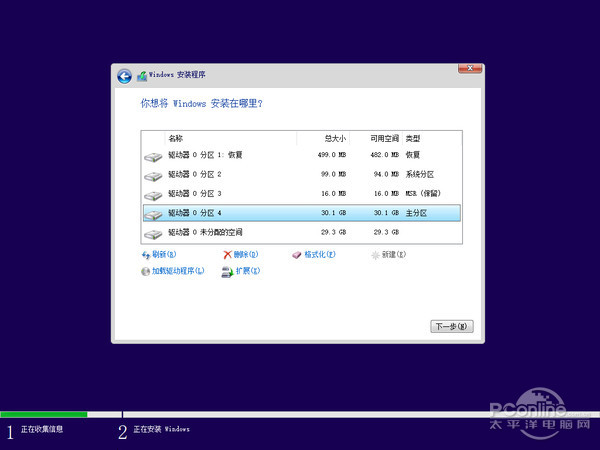Click the 系统分区 type cell
Viewport: 600px width, 450px height.
(x=420, y=174)
